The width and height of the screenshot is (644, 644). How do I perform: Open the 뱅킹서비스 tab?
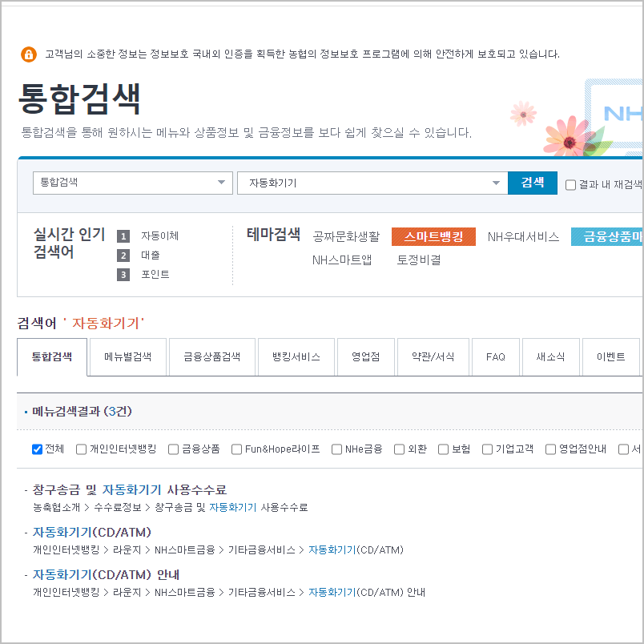[x=296, y=357]
